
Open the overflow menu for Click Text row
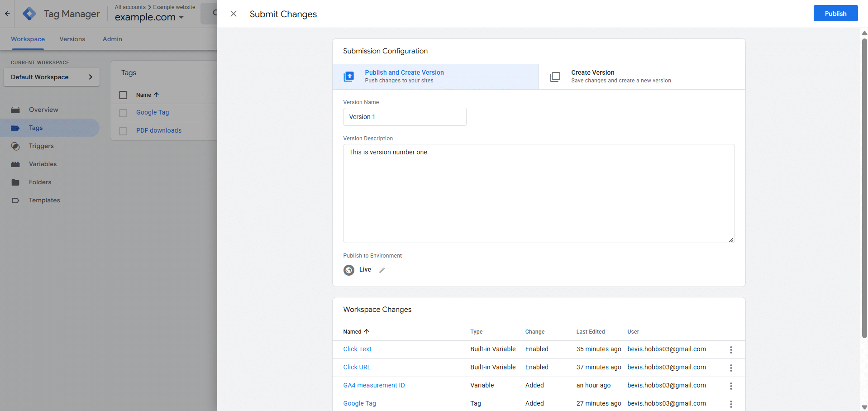730,349
